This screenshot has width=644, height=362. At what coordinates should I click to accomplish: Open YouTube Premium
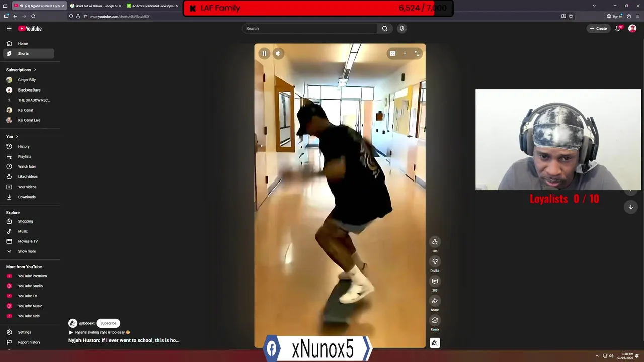point(29,276)
